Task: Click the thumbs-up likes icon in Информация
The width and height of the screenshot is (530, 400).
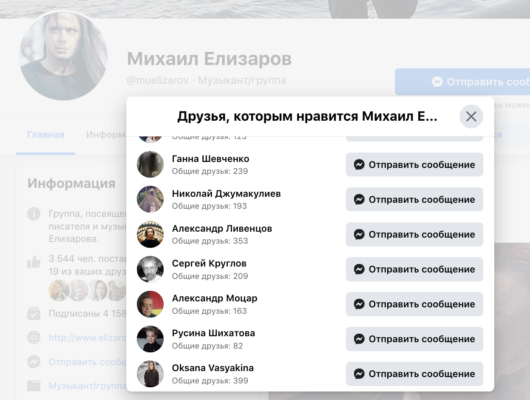Action: pos(34,262)
